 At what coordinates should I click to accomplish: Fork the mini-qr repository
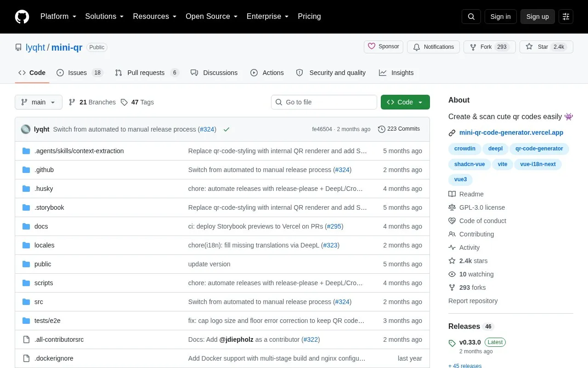(x=490, y=47)
